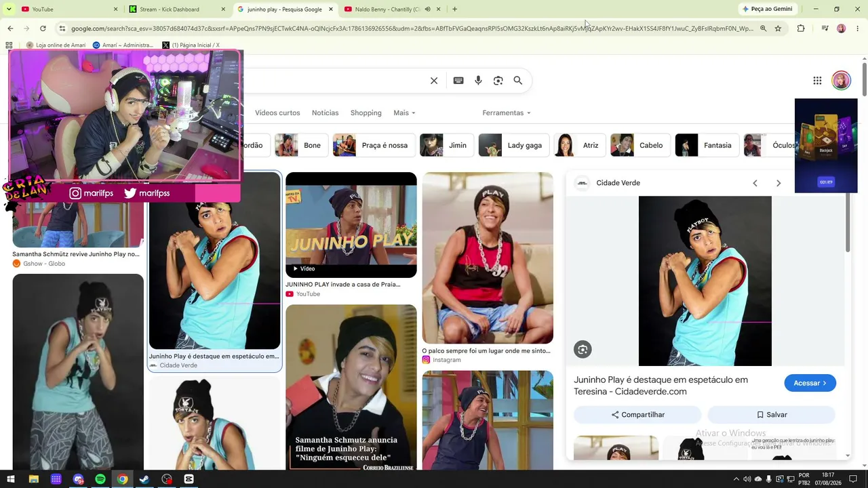Open the zoom magnifier icon in address bar
The width and height of the screenshot is (868, 488).
click(763, 28)
